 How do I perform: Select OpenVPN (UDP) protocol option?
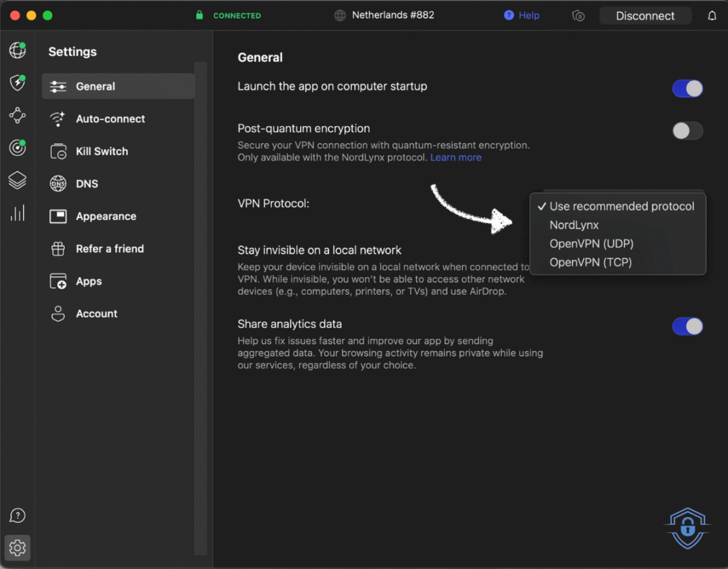click(x=618, y=244)
